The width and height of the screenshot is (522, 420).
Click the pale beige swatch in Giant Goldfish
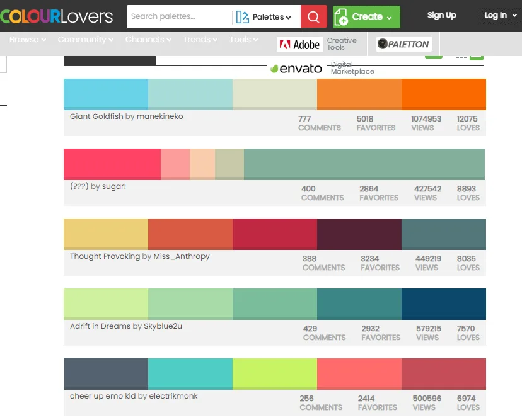coord(275,94)
